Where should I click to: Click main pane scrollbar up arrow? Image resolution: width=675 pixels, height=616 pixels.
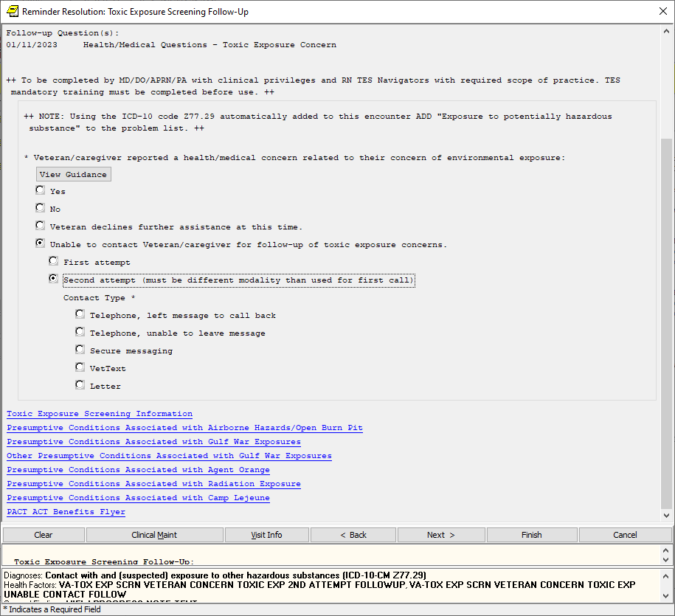666,31
